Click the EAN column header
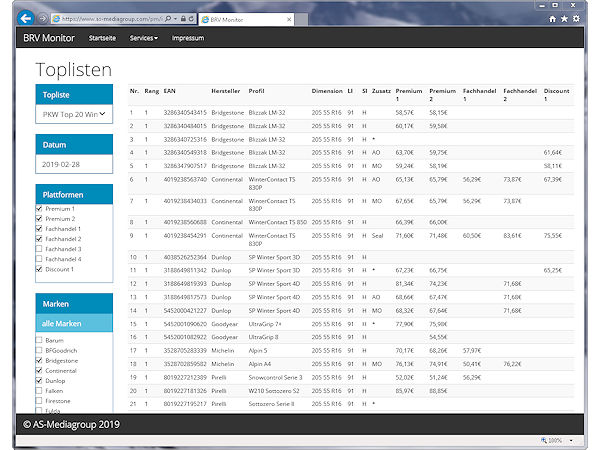 pyautogui.click(x=170, y=91)
